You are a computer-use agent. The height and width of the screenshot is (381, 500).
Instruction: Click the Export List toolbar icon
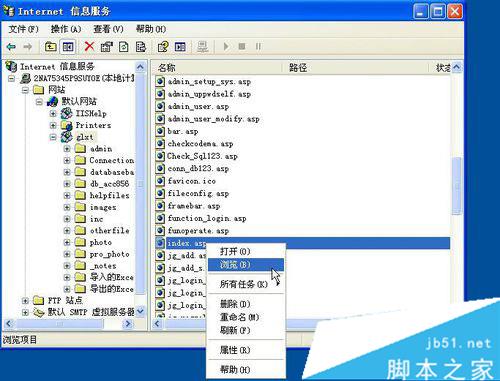(x=141, y=47)
